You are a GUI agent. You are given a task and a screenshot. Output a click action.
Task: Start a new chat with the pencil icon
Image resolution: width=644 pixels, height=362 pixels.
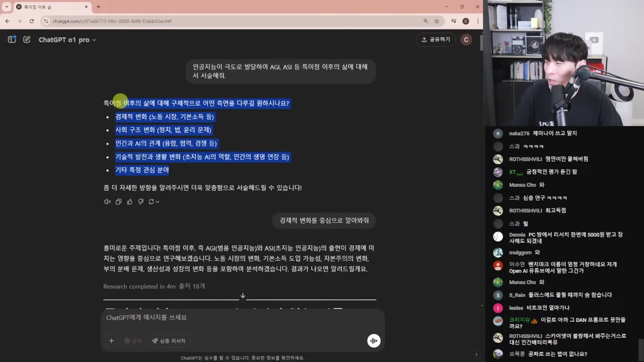[x=27, y=39]
